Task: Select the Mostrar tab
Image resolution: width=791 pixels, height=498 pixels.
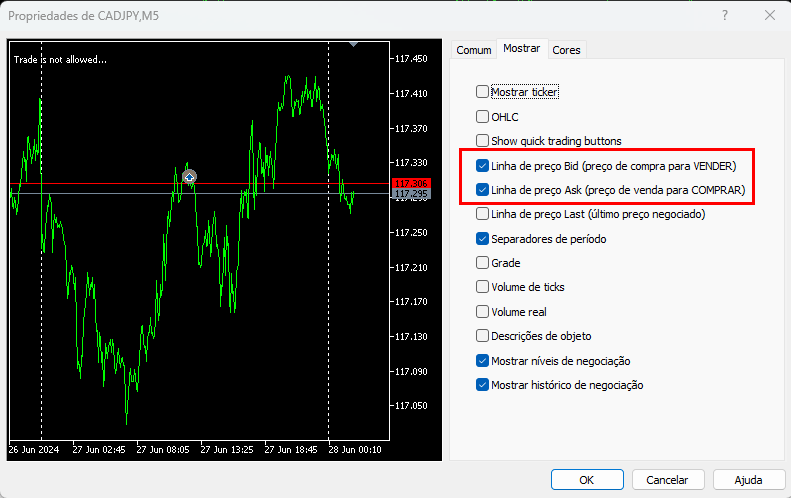Action: tap(522, 48)
